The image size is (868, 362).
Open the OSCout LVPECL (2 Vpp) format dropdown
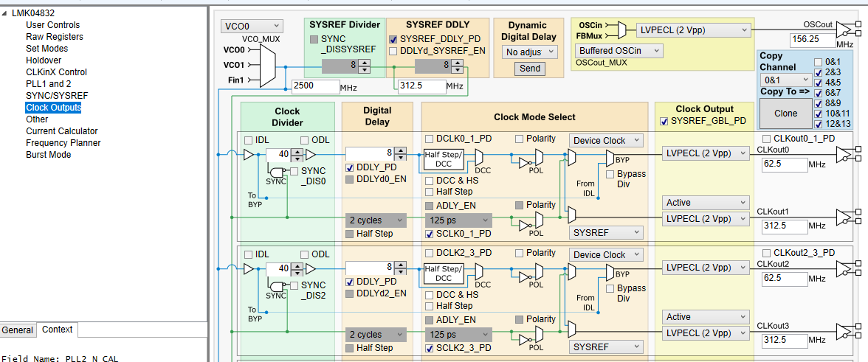tap(694, 29)
